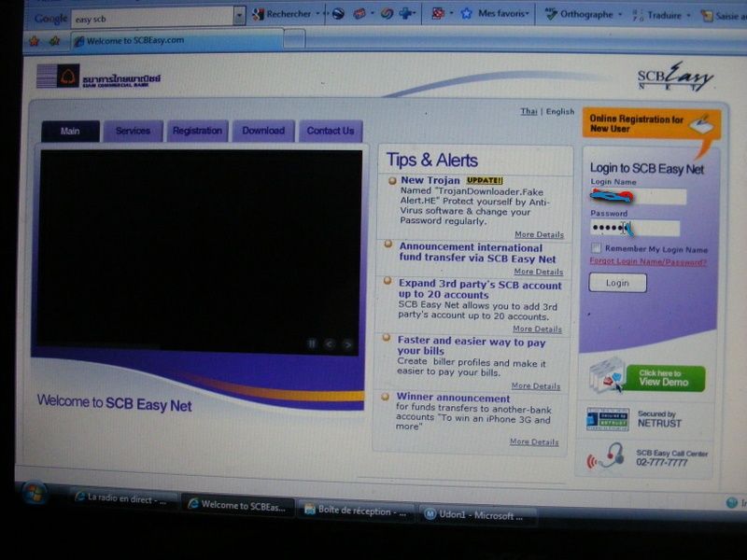Switch site language to Thai
This screenshot has width=747, height=560.
(x=529, y=111)
